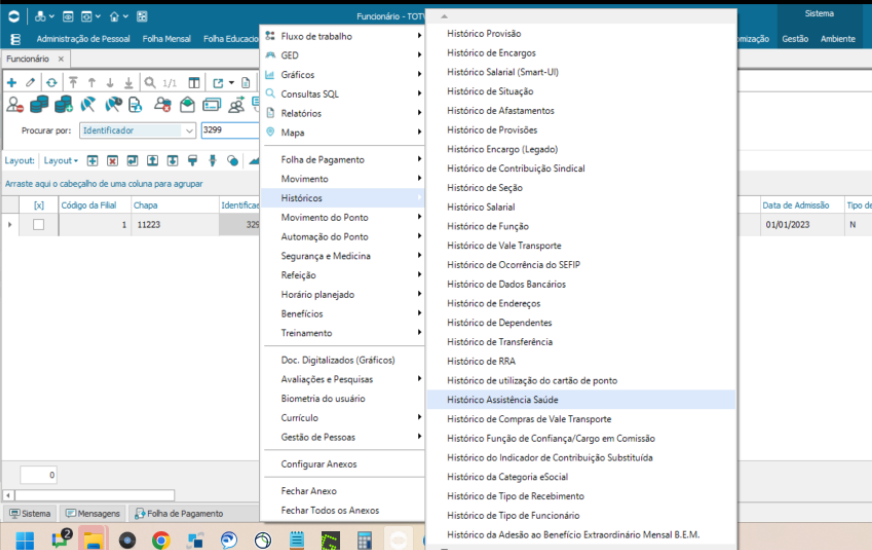
Task: Click the stacked databases icon
Action: [39, 104]
